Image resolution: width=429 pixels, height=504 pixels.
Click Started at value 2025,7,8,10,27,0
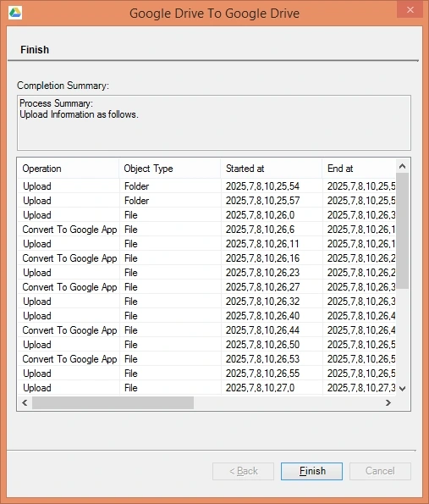[x=260, y=388]
